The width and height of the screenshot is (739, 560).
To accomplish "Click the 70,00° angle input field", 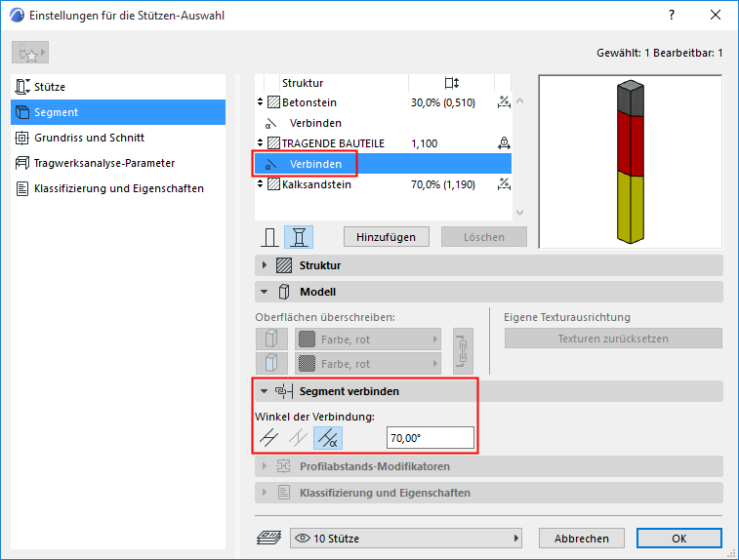I will coord(430,438).
